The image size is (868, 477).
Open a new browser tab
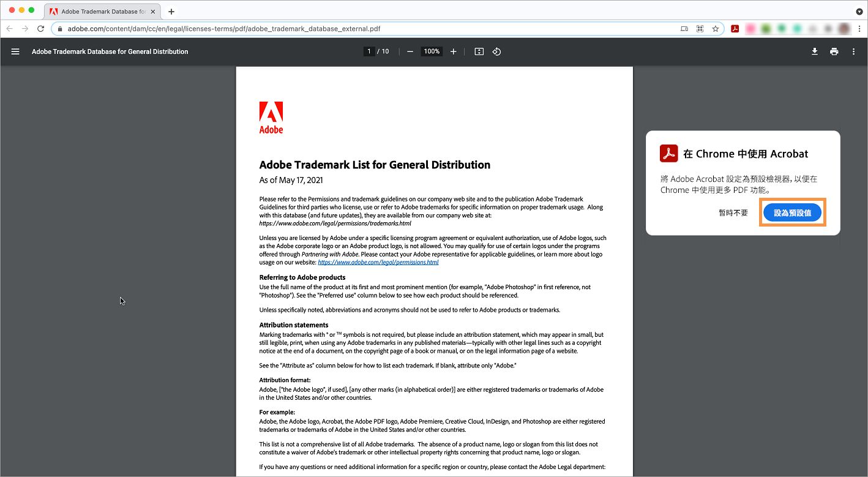[171, 11]
